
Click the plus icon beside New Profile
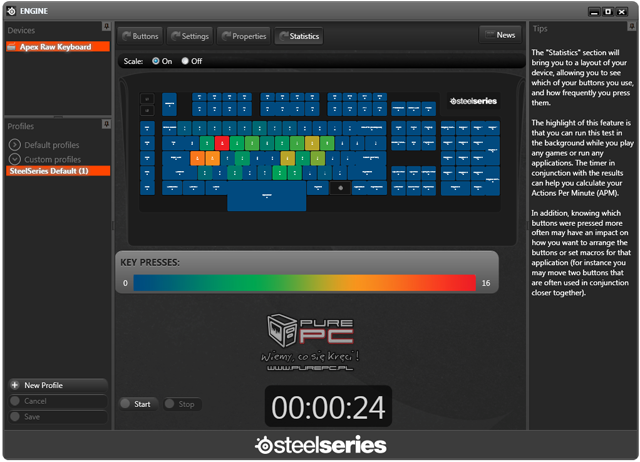15,385
